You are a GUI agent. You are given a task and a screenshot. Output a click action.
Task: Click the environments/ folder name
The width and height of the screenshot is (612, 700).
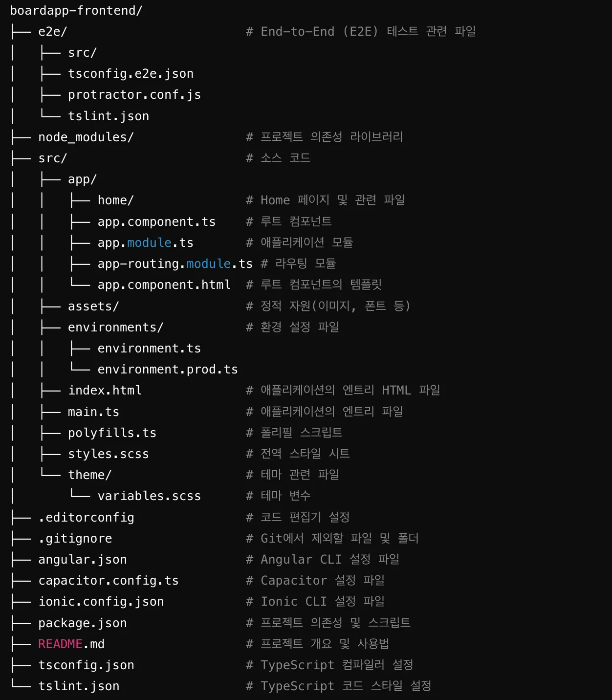click(115, 328)
